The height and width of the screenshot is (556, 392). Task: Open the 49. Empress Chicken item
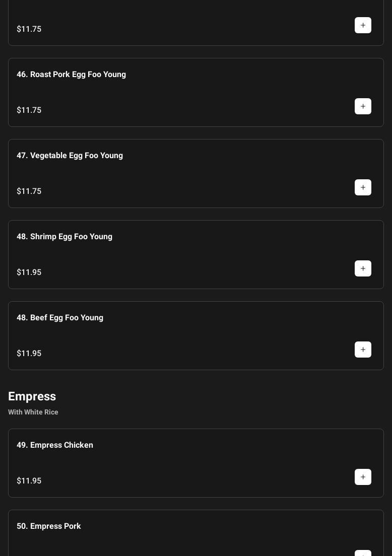pyautogui.click(x=55, y=445)
